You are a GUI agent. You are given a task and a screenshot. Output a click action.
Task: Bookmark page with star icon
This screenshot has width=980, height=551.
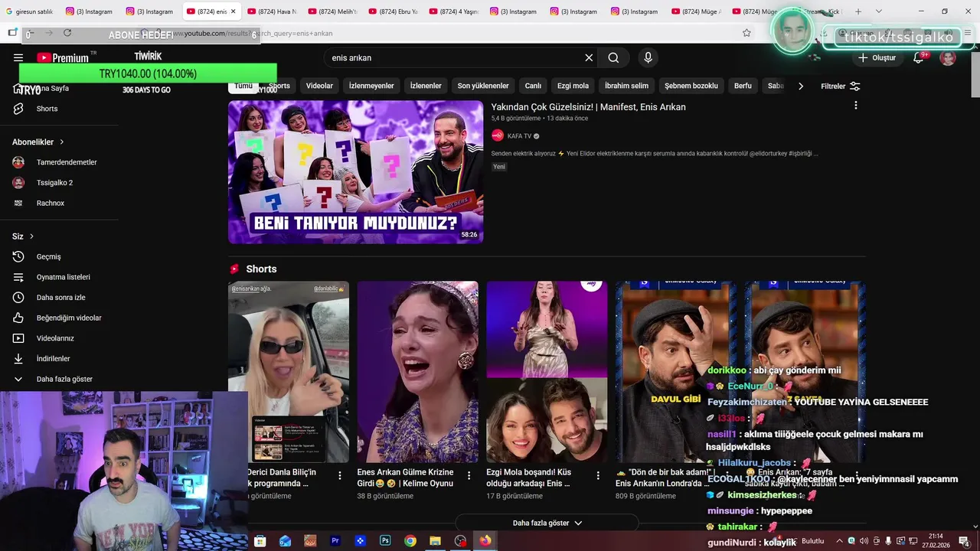click(746, 33)
